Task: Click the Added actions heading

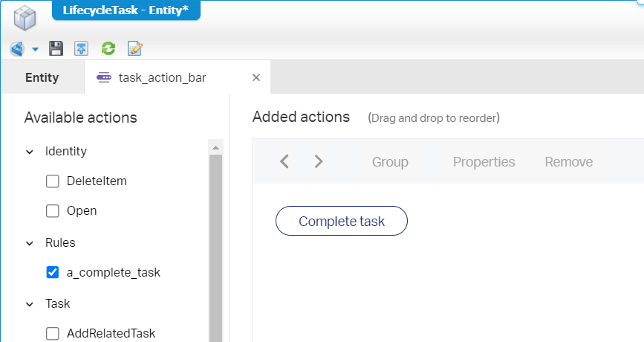Action: (301, 117)
